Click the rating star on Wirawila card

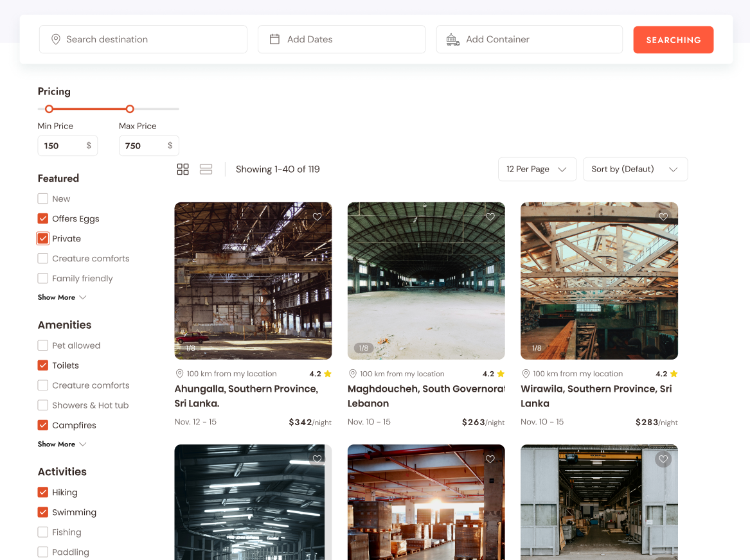point(674,374)
